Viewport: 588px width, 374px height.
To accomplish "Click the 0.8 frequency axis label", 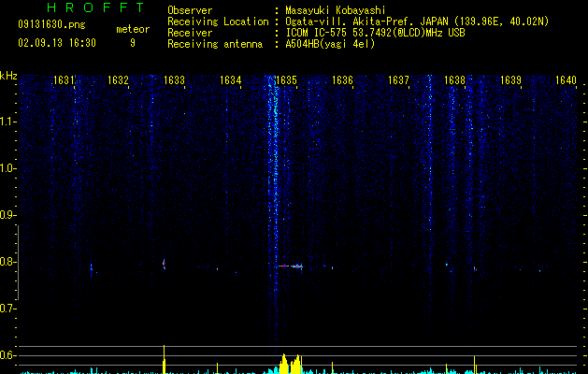I will click(7, 262).
